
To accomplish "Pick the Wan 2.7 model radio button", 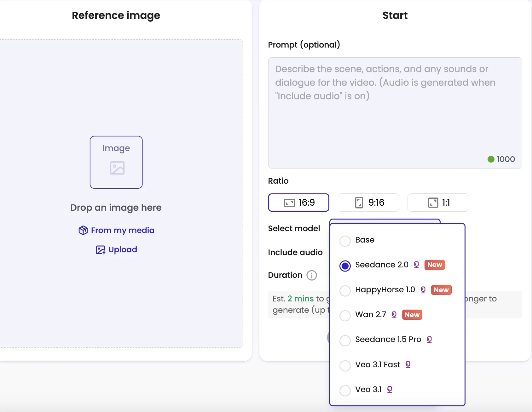I will [x=345, y=316].
